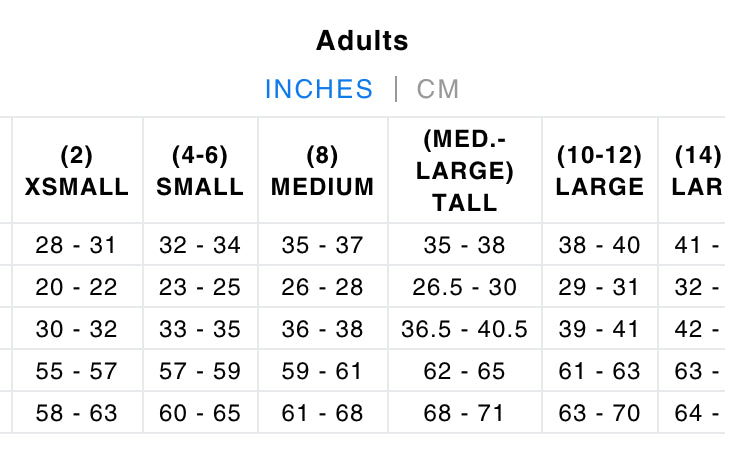Select the 68 - 71 TALL cell
The height and width of the screenshot is (454, 754).
(x=465, y=412)
